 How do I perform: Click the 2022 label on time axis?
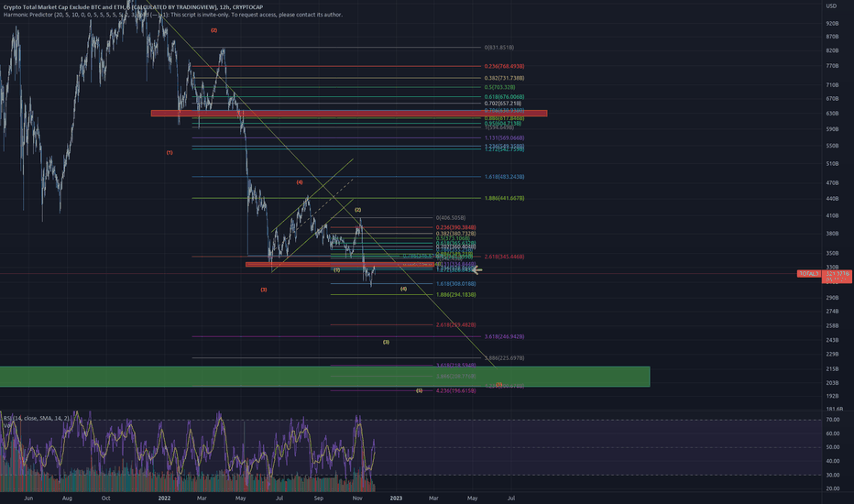coord(164,498)
